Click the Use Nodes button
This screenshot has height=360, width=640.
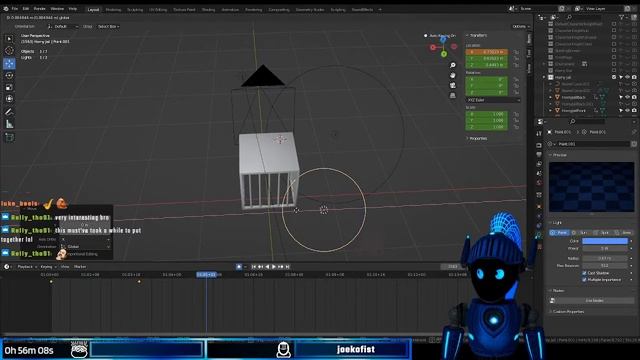point(594,300)
